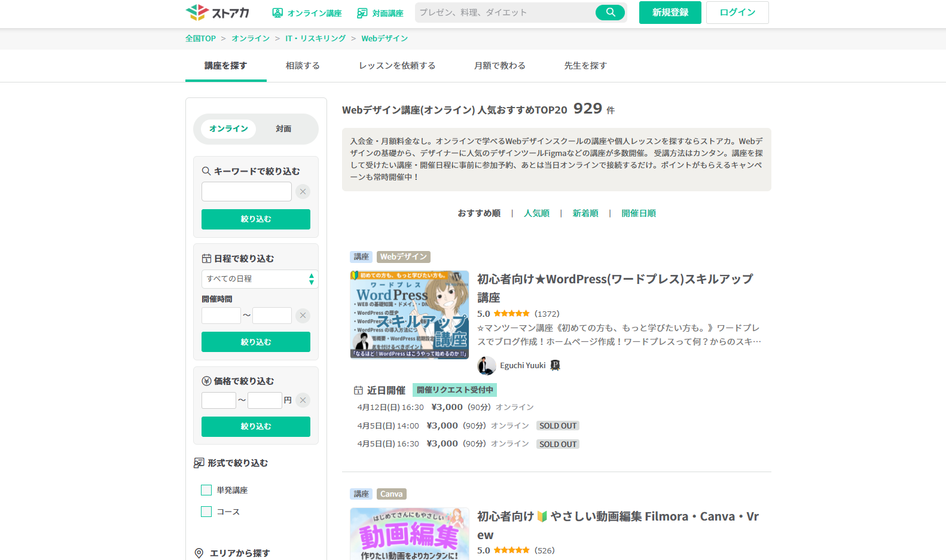Screen dimensions: 946x560
Task: Click the Eguchi Yuuki teacher name
Action: pyautogui.click(x=523, y=366)
